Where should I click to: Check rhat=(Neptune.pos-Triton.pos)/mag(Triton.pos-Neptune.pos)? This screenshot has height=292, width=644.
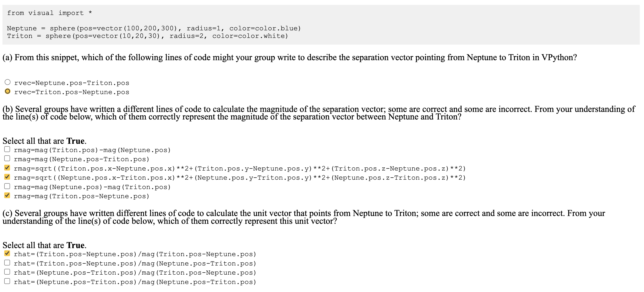tap(7, 272)
